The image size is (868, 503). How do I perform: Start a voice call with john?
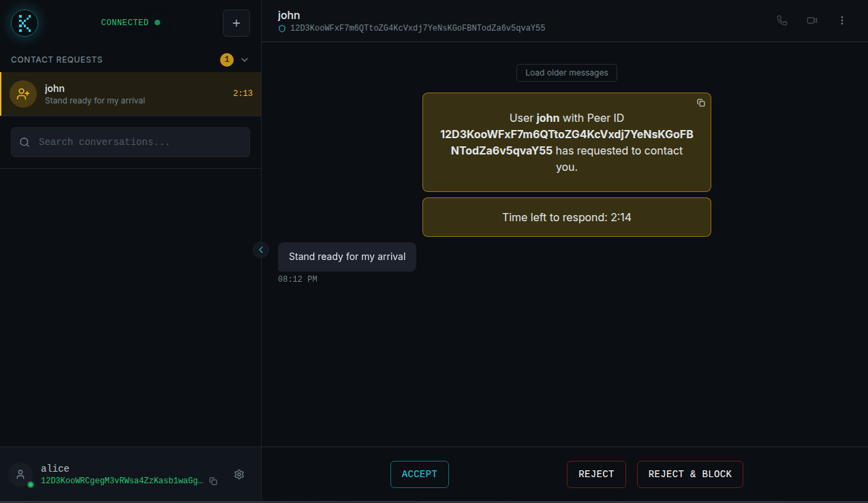(782, 20)
